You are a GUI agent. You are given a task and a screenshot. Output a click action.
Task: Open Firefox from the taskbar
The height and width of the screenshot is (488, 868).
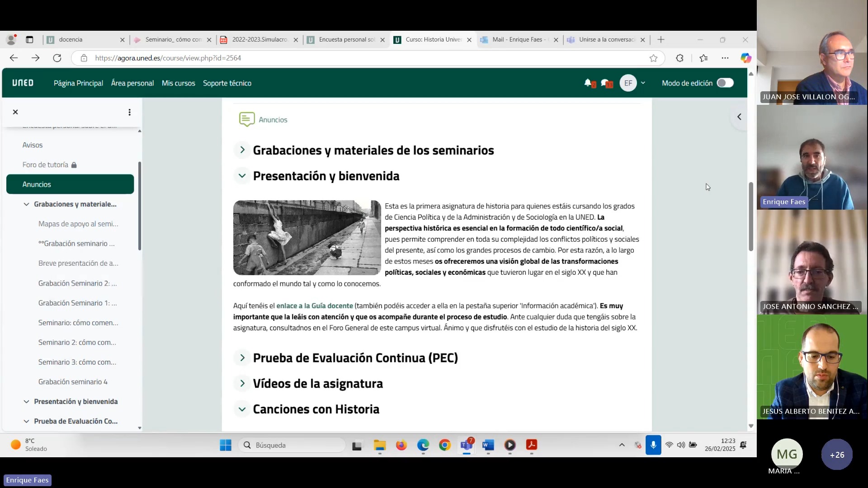401,445
